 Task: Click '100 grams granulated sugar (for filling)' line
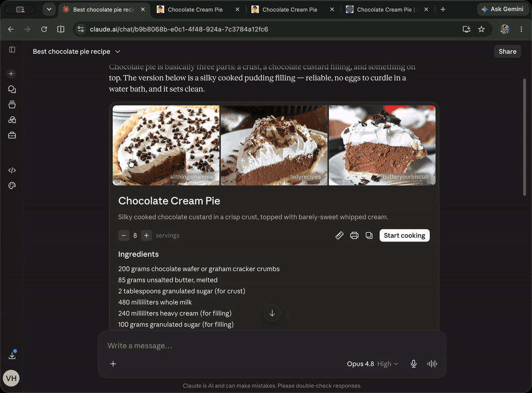tap(176, 324)
